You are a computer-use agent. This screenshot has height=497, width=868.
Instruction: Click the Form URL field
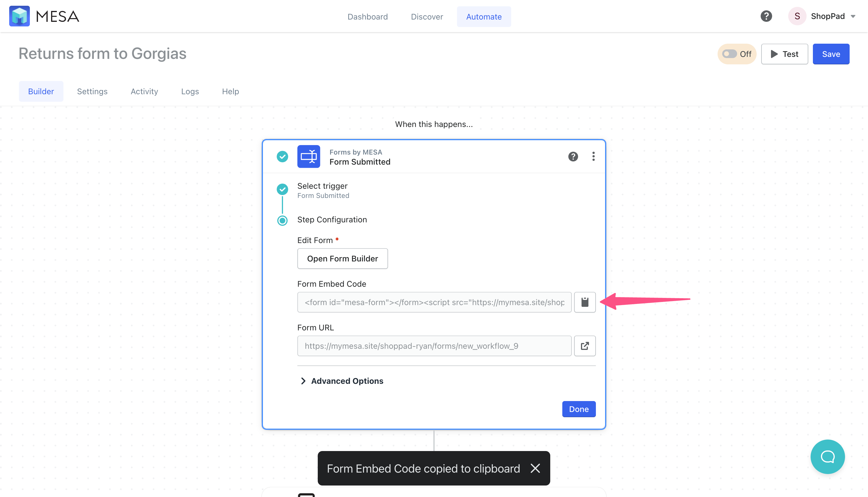click(434, 346)
